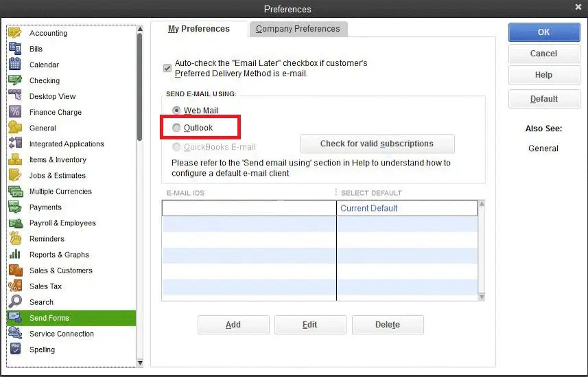Open the My Preferences tab
The image size is (588, 377).
(199, 29)
